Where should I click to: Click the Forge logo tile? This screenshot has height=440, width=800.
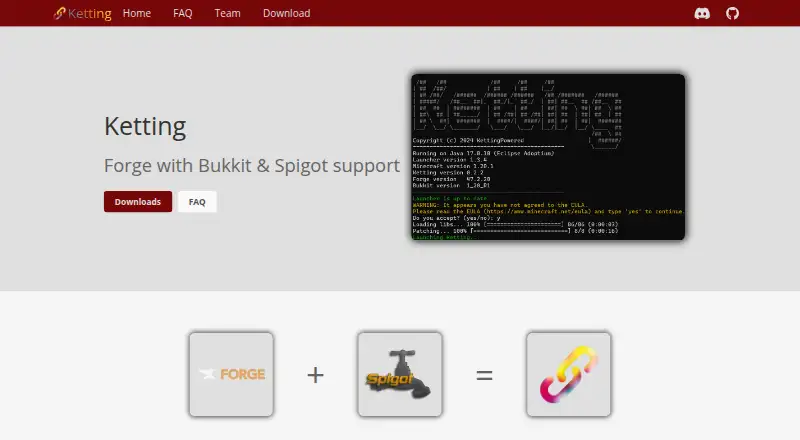pyautogui.click(x=231, y=374)
